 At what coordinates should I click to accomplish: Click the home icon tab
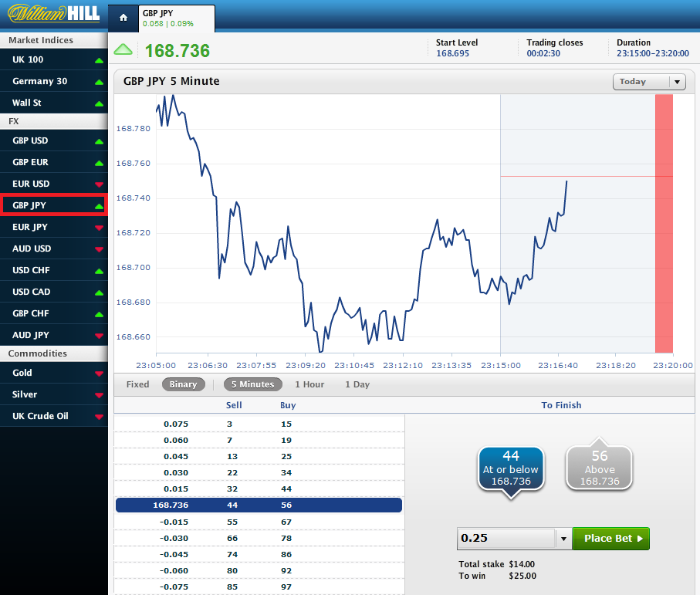click(123, 17)
